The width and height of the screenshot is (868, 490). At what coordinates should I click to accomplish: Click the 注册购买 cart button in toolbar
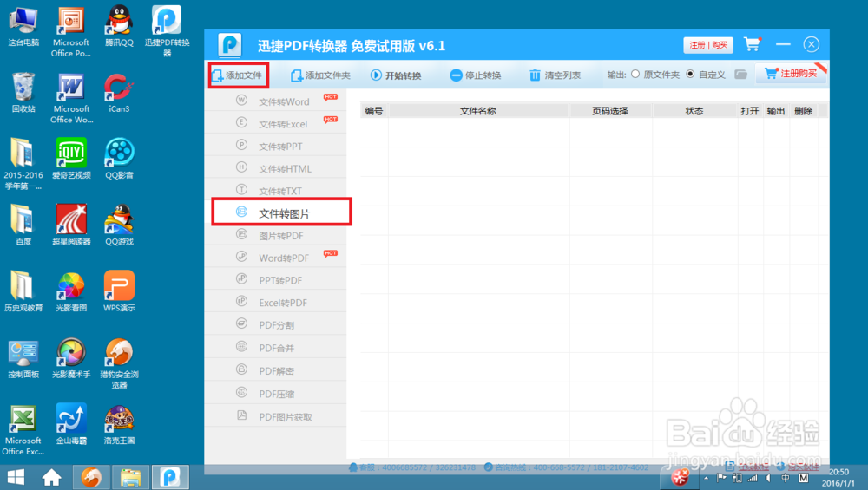(x=791, y=74)
